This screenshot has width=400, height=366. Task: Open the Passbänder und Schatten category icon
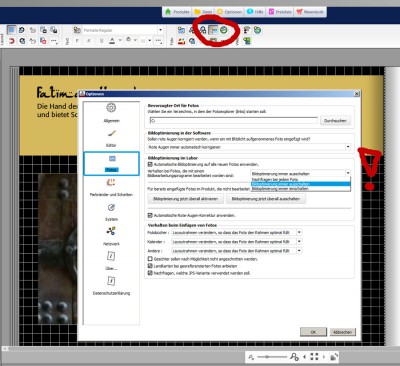coord(111,182)
